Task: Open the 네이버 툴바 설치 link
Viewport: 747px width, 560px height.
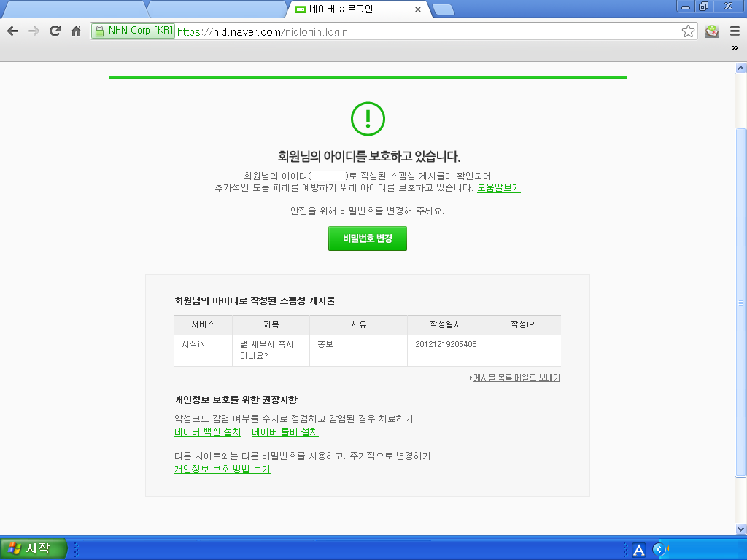Action: coord(285,432)
